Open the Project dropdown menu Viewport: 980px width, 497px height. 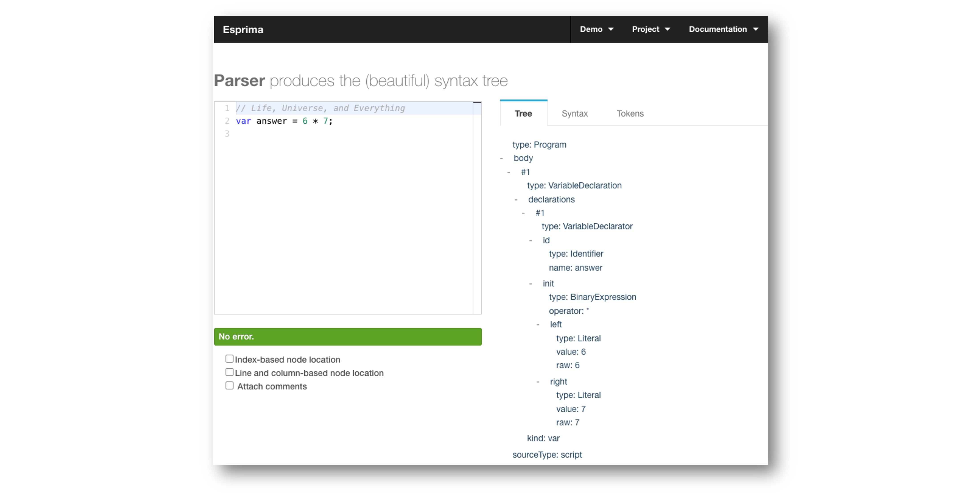650,29
